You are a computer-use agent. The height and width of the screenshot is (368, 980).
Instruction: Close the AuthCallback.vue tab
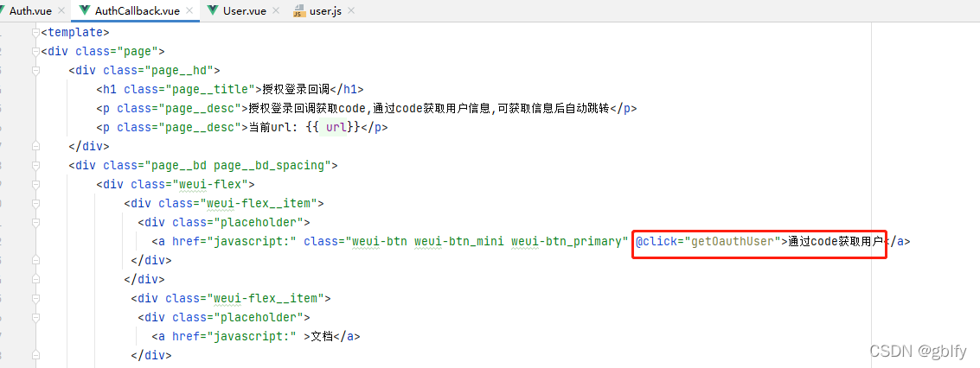click(x=189, y=10)
